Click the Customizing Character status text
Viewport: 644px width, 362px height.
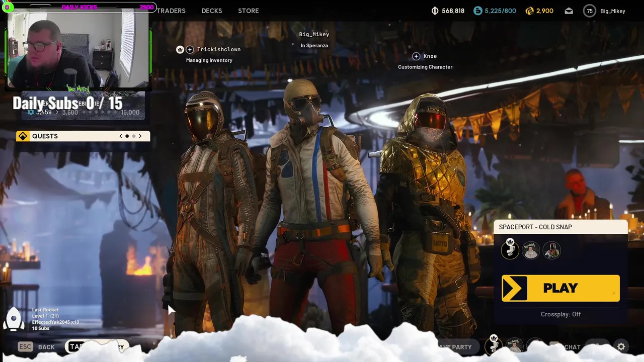(425, 67)
